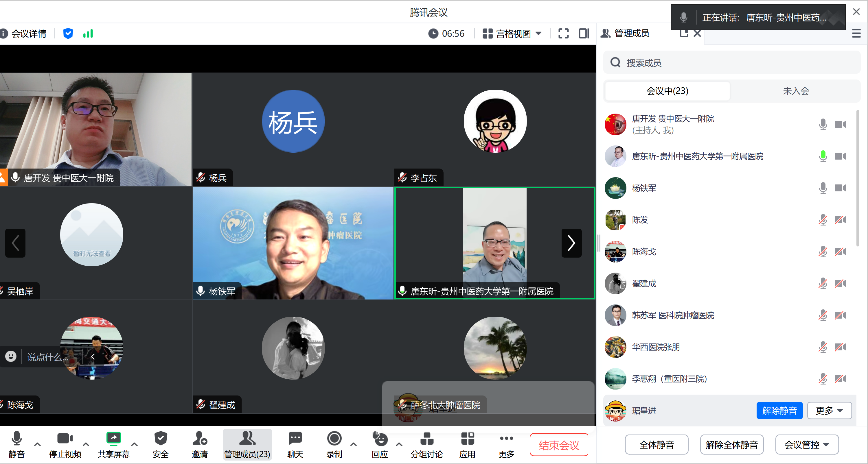Toggle 季惠翔 camera in member list
Viewport: 868px width, 464px height.
click(841, 379)
